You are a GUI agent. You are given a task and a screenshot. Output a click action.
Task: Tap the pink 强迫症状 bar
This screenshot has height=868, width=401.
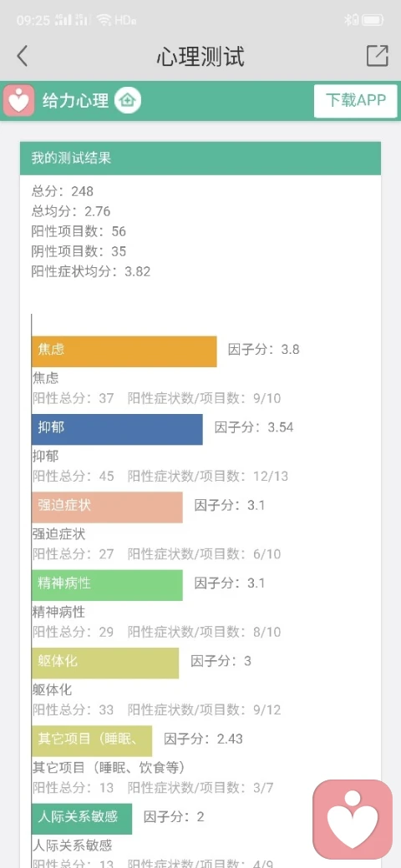pos(107,507)
